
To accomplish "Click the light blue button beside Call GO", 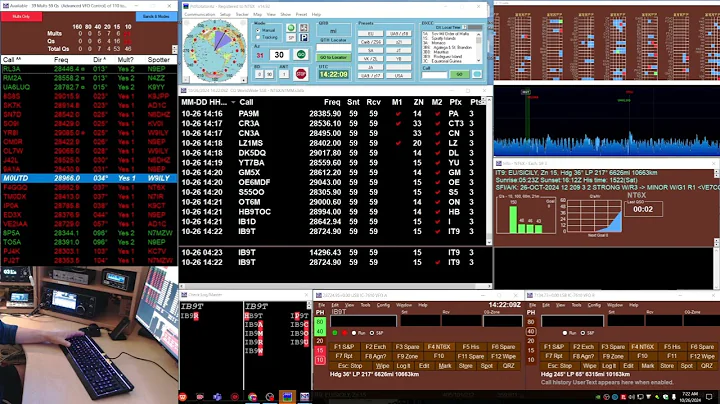I will pos(478,74).
